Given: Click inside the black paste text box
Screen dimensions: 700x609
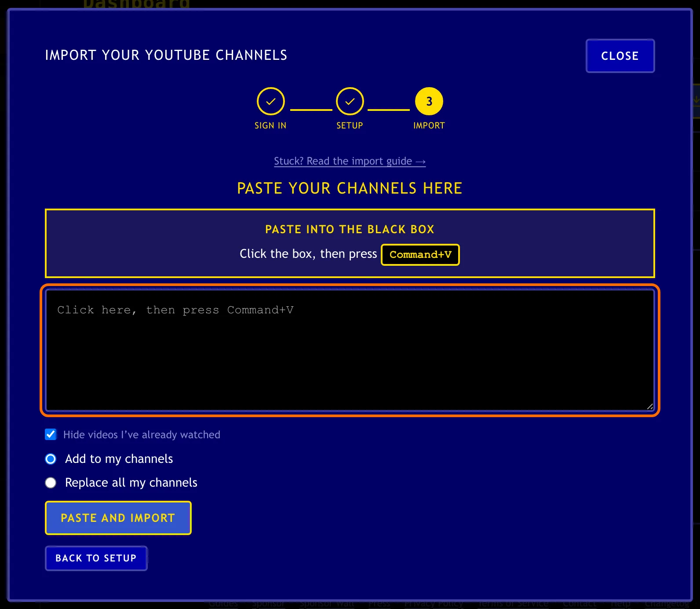Looking at the screenshot, I should (x=350, y=350).
